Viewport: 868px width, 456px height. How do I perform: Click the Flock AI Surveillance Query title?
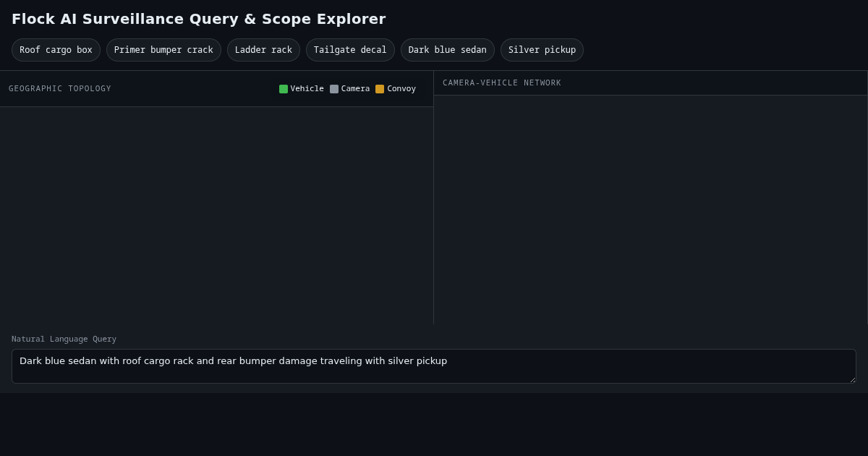pos(199,19)
